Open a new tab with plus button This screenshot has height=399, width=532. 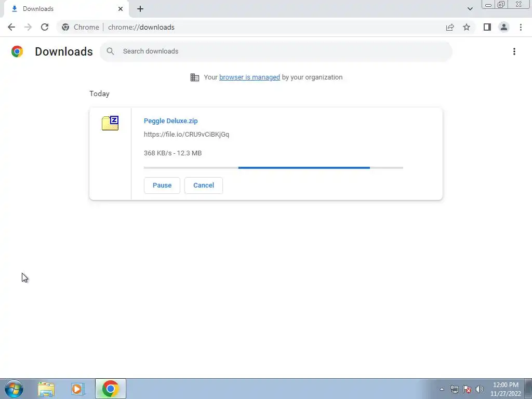click(x=140, y=9)
